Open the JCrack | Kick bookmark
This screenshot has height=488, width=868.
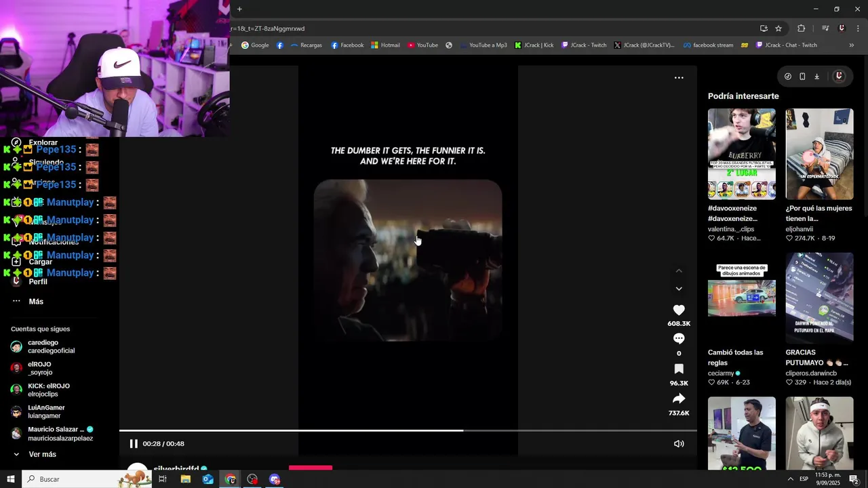534,45
